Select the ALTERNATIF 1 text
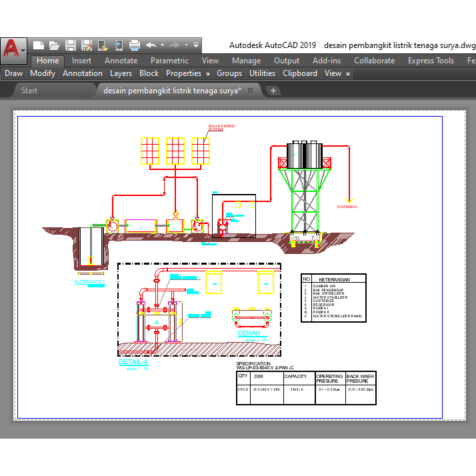Screen dimensions: 476x476 click(89, 282)
